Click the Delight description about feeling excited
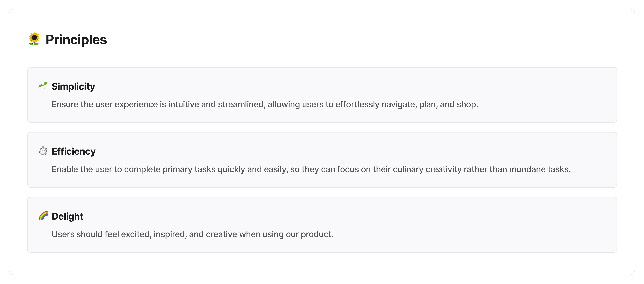 coord(192,234)
